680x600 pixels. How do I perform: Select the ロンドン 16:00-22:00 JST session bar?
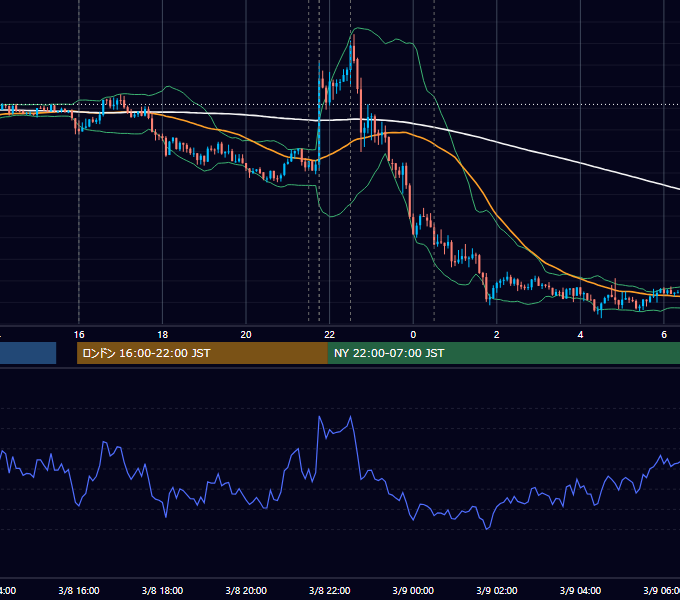[x=202, y=353]
